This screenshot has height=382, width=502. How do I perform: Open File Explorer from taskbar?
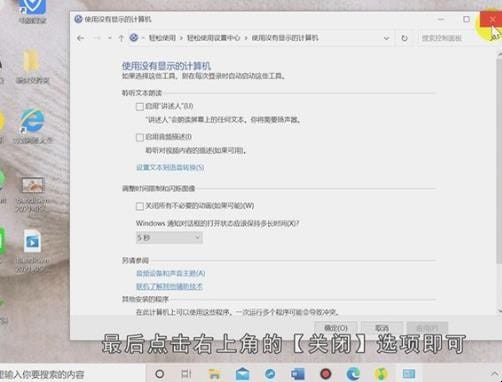(x=214, y=374)
